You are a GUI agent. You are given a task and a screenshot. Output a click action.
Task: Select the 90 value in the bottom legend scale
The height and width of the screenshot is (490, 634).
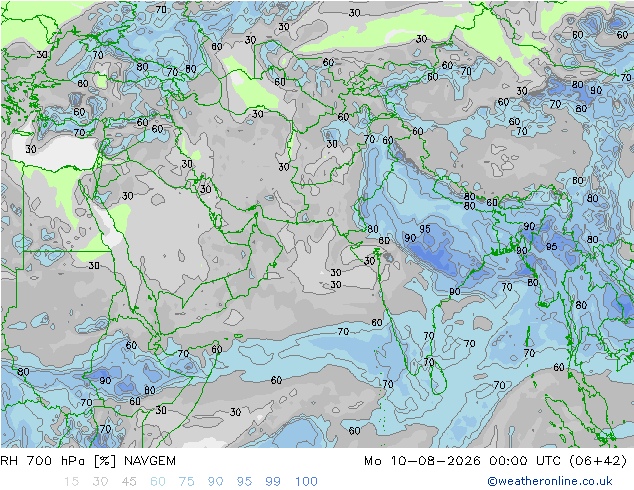click(215, 482)
